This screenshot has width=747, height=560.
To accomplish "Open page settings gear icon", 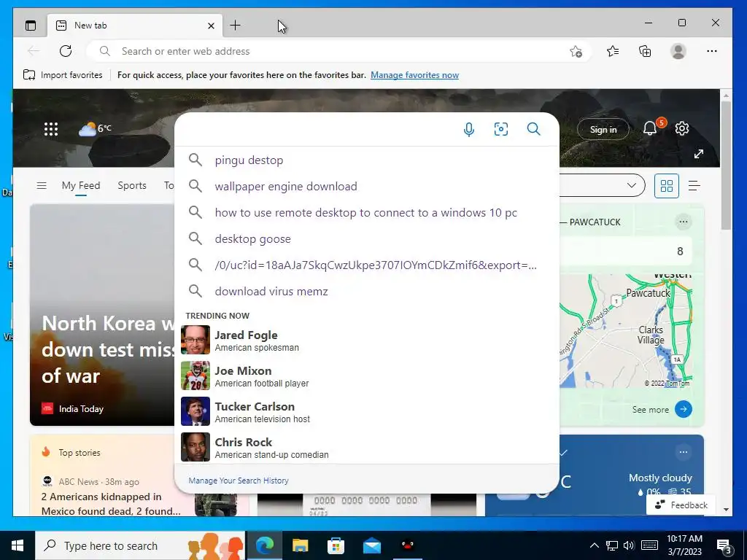I will pyautogui.click(x=682, y=128).
